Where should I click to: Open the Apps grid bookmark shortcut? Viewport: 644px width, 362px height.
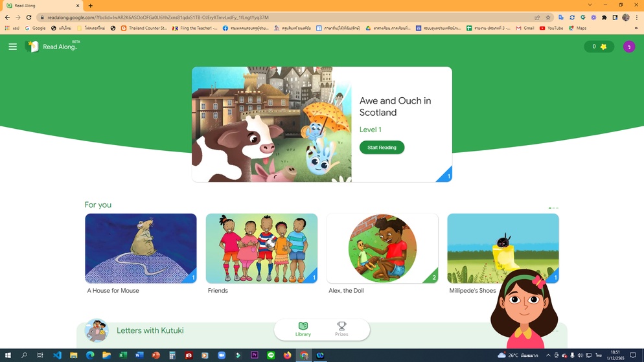pyautogui.click(x=12, y=28)
